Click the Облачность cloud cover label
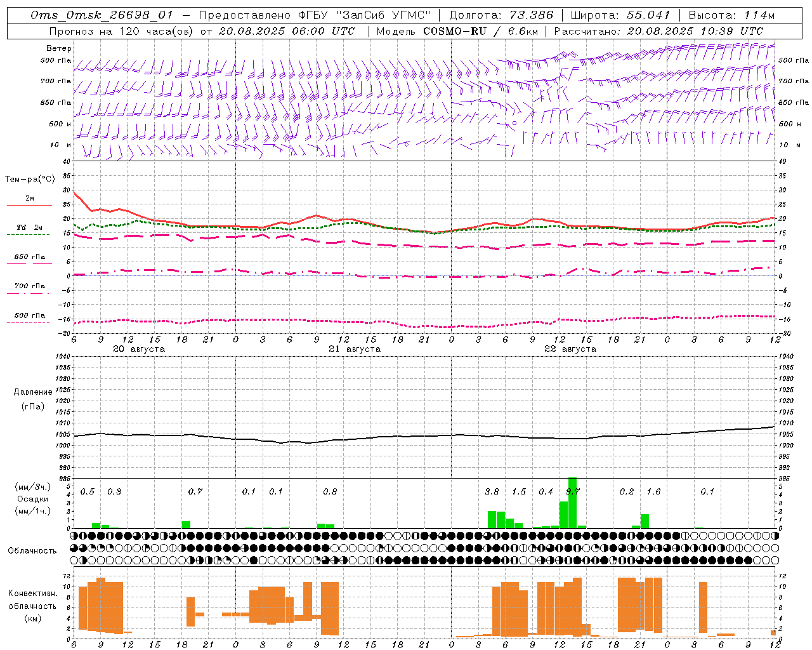This screenshot has height=650, width=812. [32, 551]
